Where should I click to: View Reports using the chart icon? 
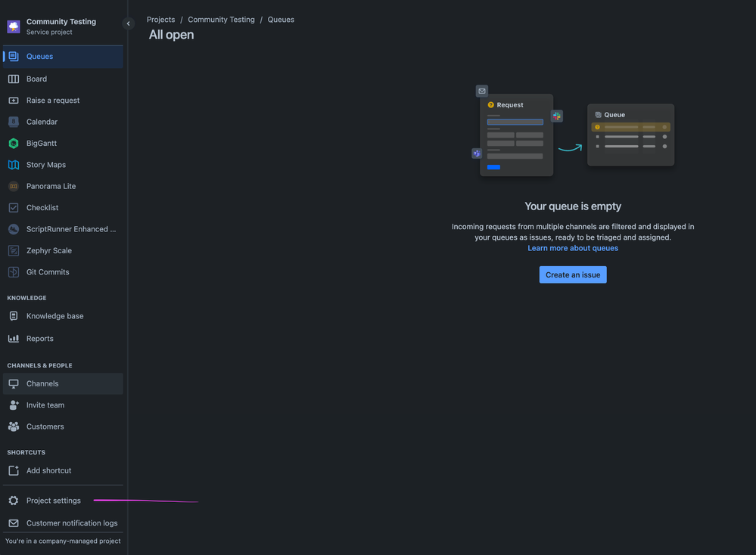tap(13, 338)
